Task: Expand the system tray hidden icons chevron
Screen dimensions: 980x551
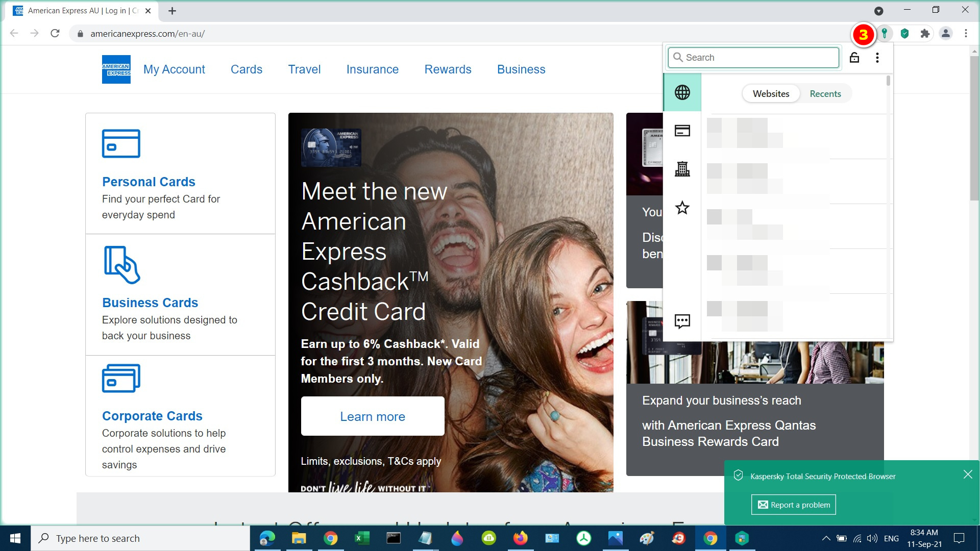Action: [x=825, y=538]
